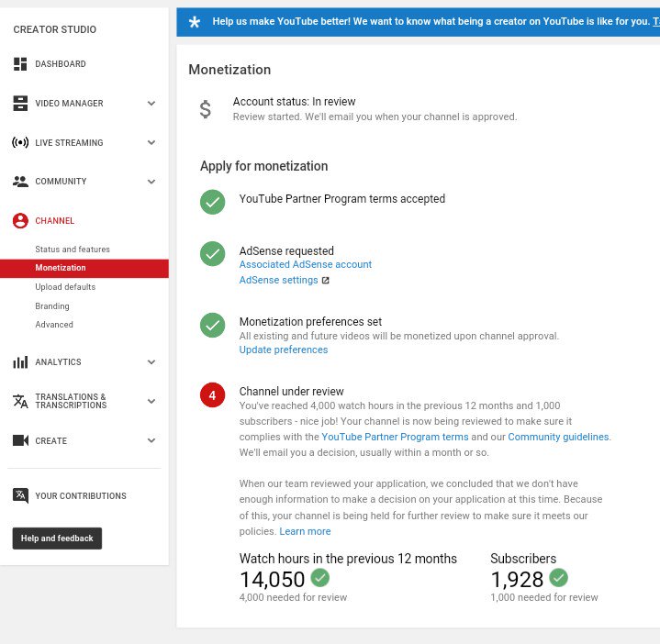Click the Creator Studio heading
The image size is (660, 644).
(55, 29)
